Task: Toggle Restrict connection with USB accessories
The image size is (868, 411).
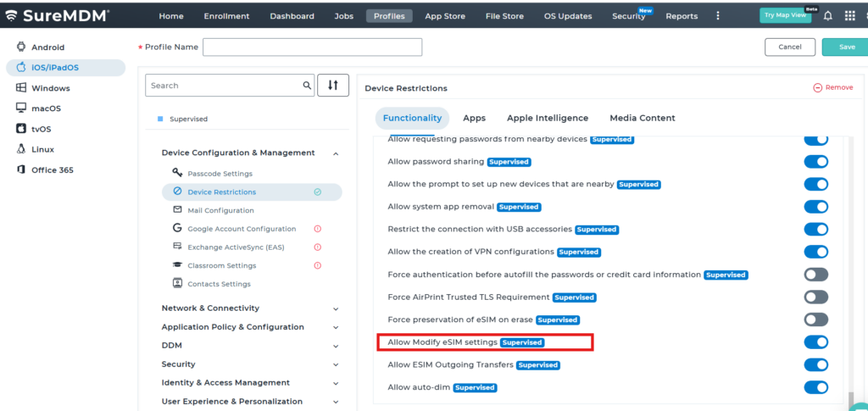Action: [x=816, y=229]
